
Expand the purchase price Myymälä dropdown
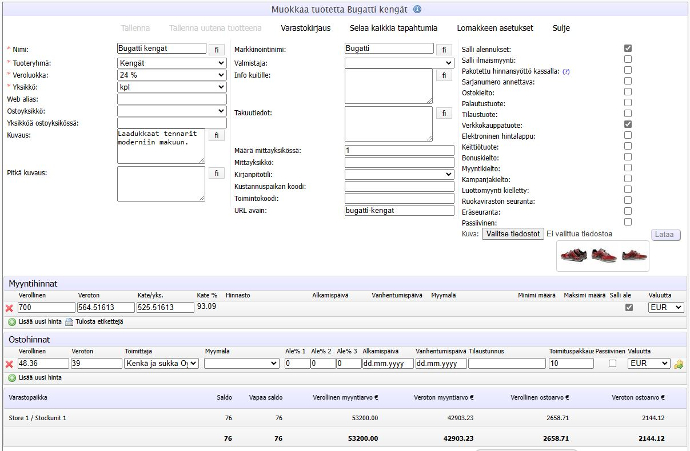(x=242, y=363)
